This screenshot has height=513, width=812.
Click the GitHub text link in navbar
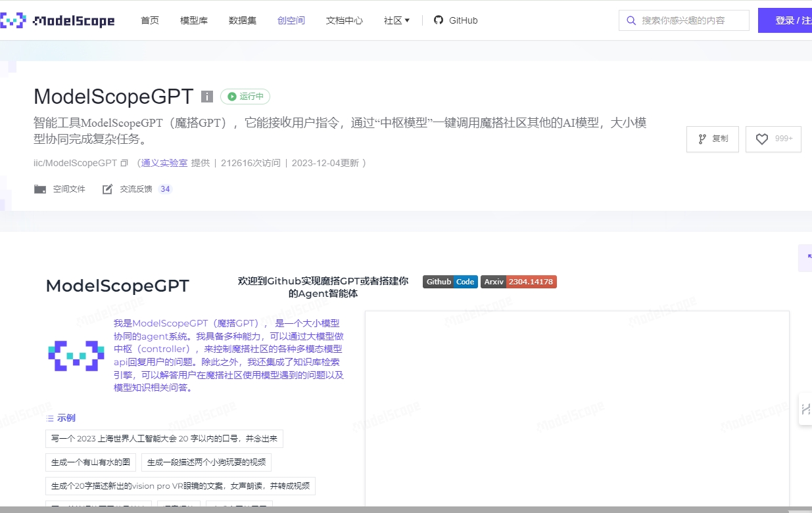coord(464,20)
